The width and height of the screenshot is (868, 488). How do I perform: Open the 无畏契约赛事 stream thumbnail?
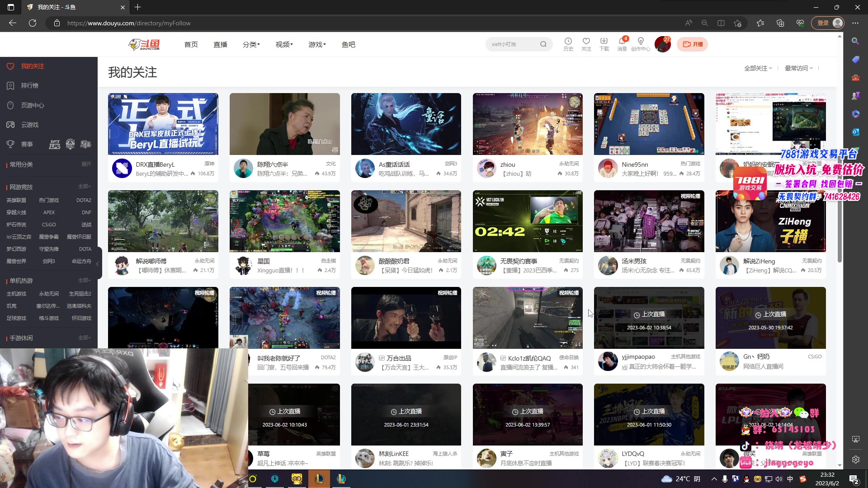528,221
